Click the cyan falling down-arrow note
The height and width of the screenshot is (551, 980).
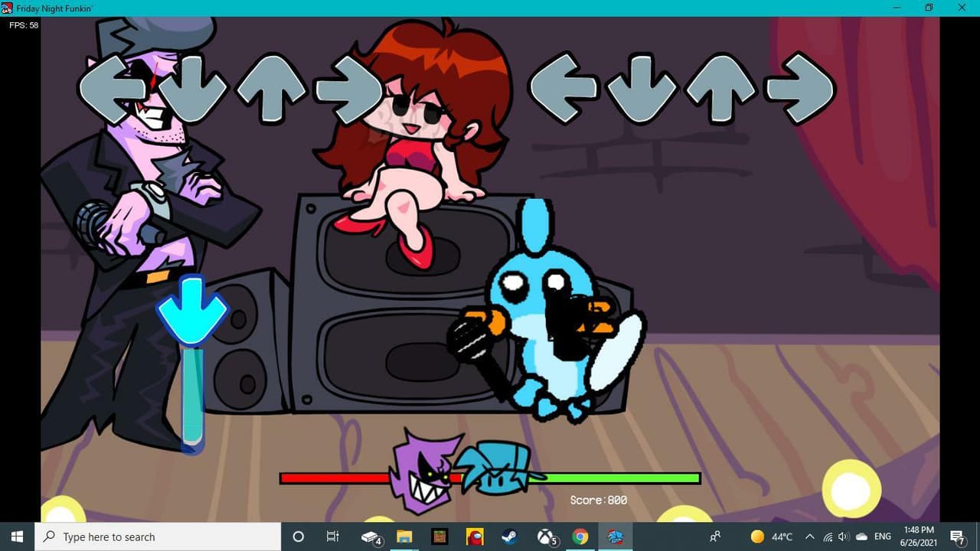(192, 309)
